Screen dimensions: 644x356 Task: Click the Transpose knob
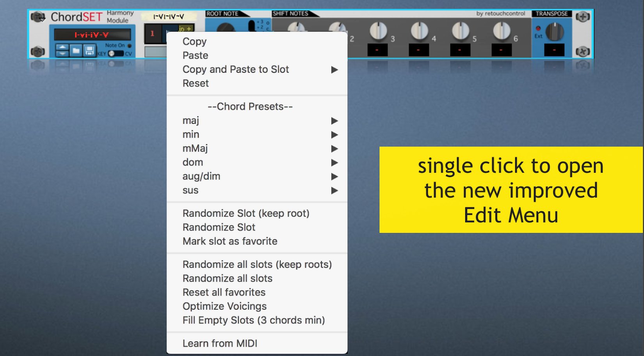(555, 32)
